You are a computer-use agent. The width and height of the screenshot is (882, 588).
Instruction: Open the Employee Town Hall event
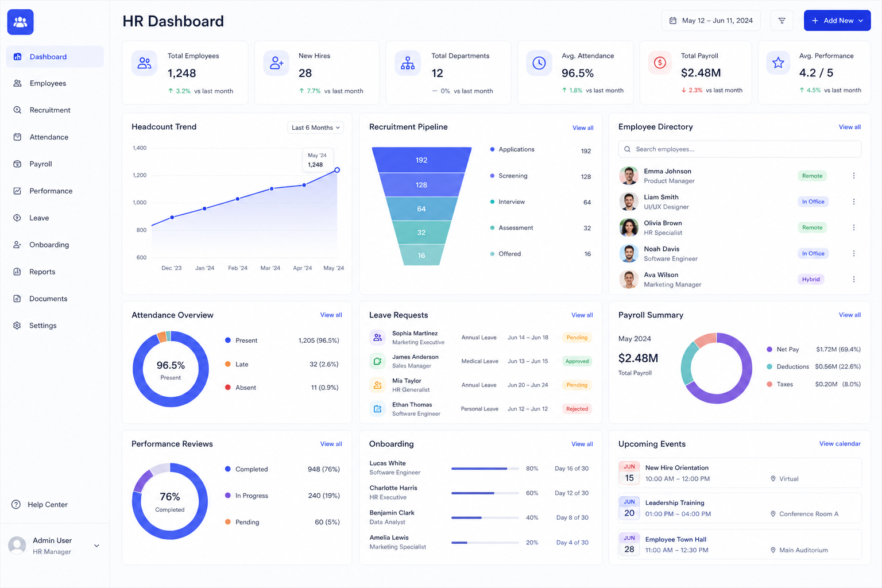click(740, 544)
